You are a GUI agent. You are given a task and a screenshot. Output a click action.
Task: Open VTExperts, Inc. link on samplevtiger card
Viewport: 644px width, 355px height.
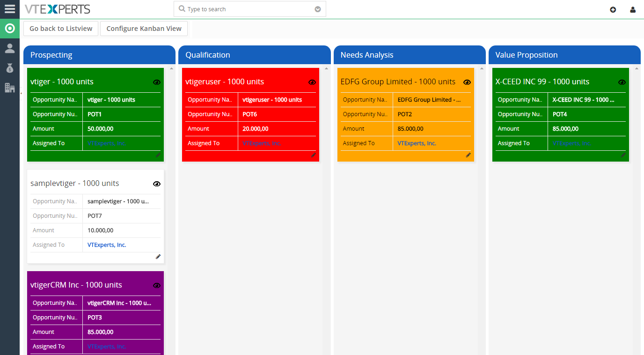coord(107,245)
